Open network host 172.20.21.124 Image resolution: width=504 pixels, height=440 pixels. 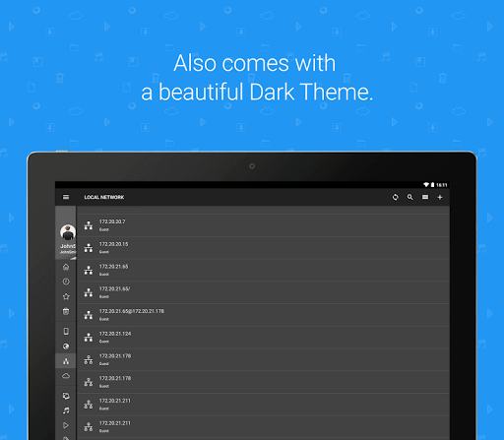click(x=263, y=338)
